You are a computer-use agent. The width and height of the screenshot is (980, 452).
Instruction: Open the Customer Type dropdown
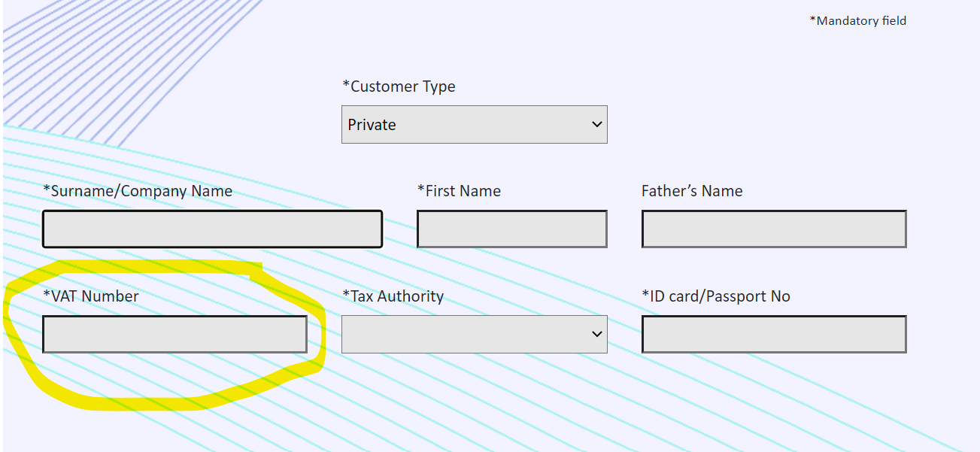pos(474,125)
